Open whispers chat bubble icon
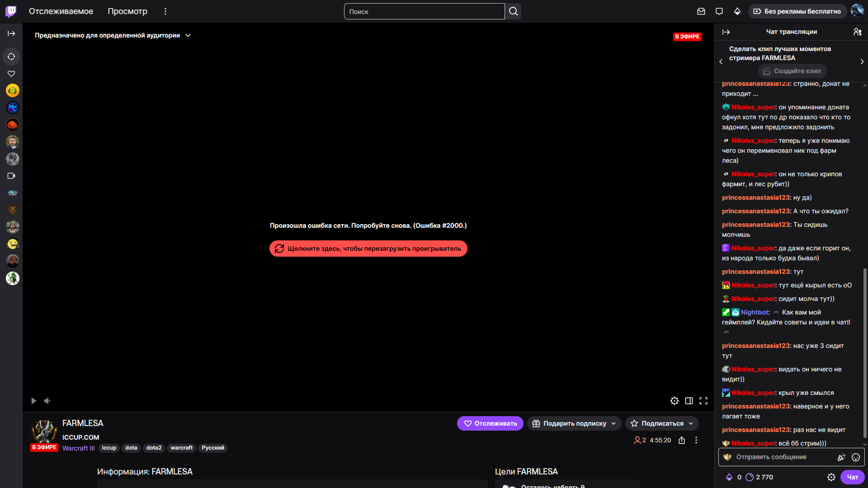Viewport: 868px width, 488px height. tap(719, 11)
